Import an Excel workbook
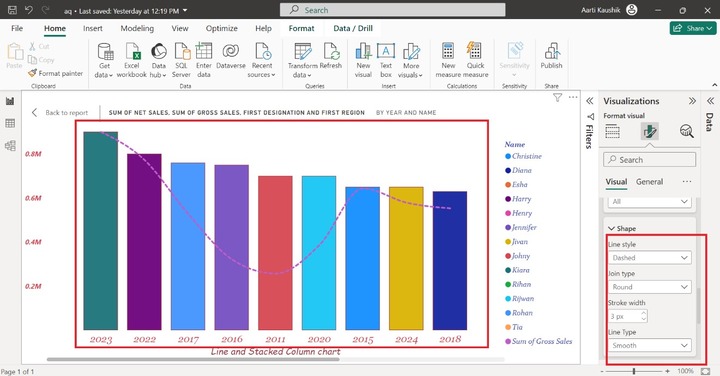The image size is (720, 376). 131,60
